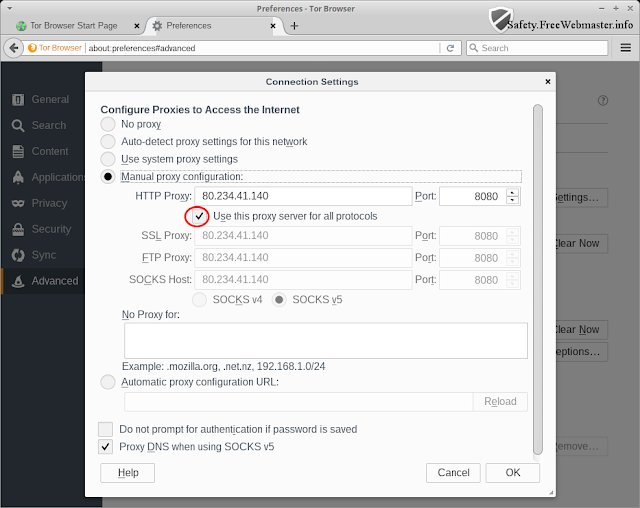Screen dimensions: 640x508
Task: Click the Help button
Action: coord(127,473)
